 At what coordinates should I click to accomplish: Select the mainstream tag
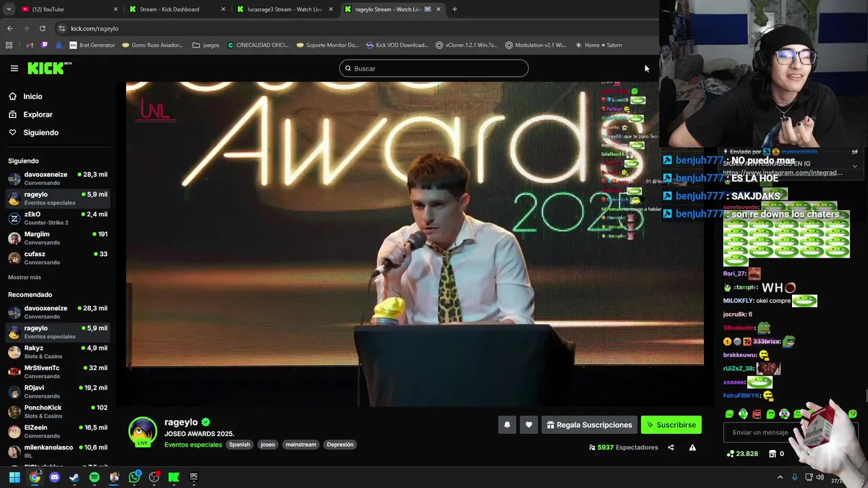301,445
